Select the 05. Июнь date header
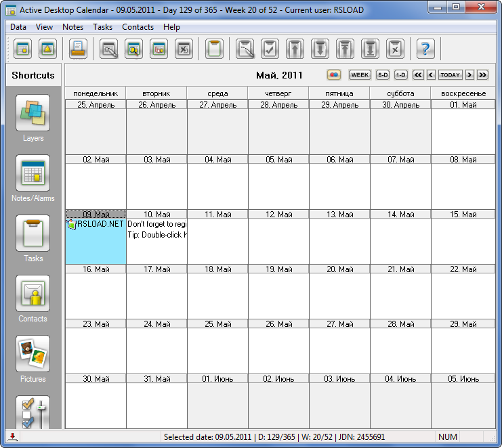 463,379
